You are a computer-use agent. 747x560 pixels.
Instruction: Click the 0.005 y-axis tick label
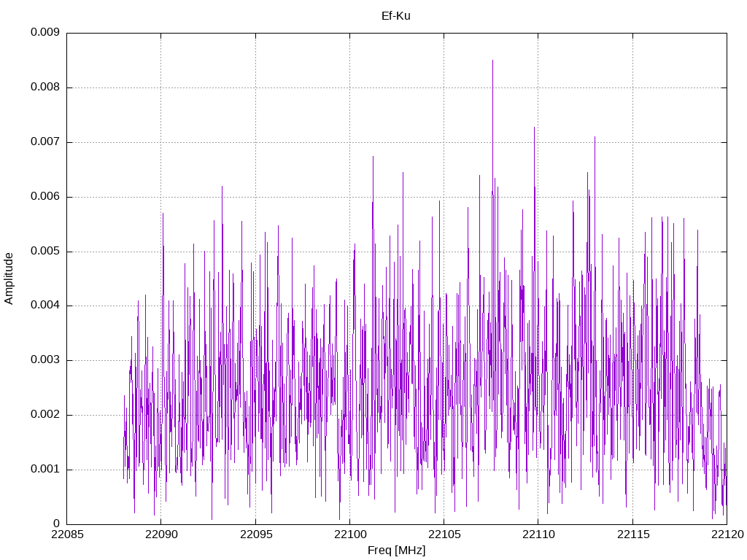(45, 251)
